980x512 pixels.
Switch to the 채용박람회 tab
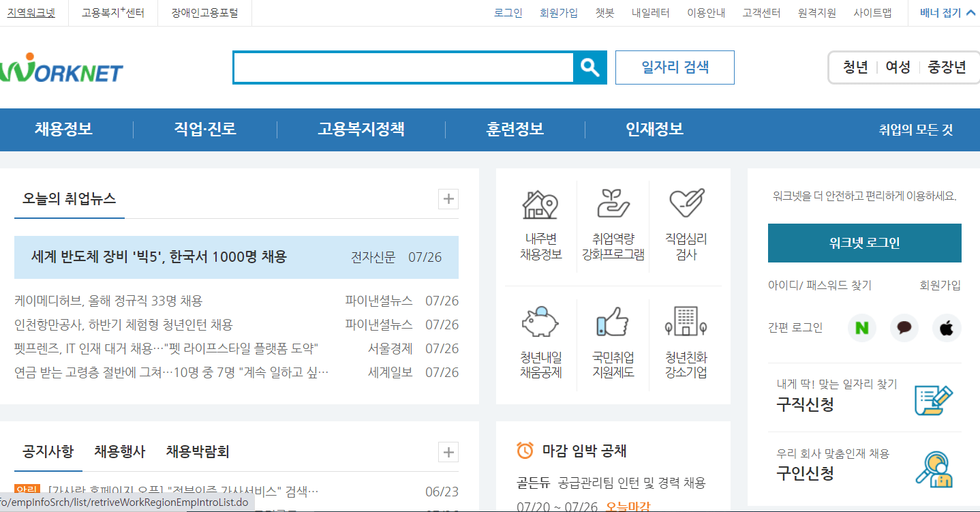pos(198,451)
